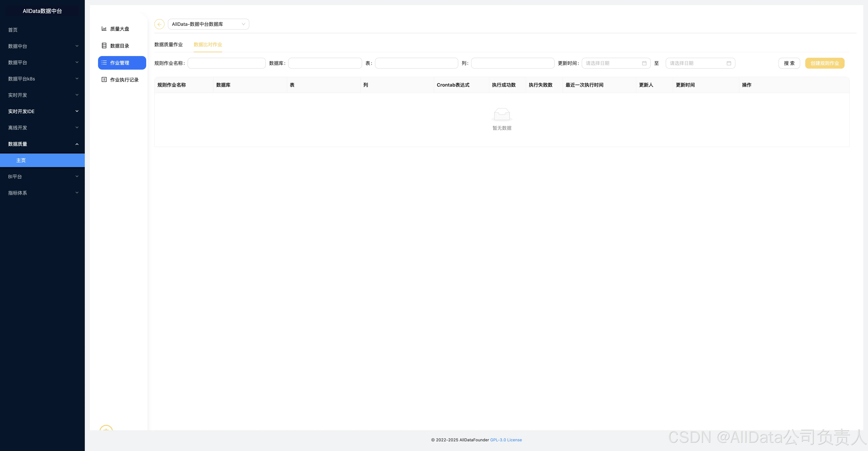Click the circular back arrow icon
Image resolution: width=868 pixels, height=451 pixels.
point(159,24)
